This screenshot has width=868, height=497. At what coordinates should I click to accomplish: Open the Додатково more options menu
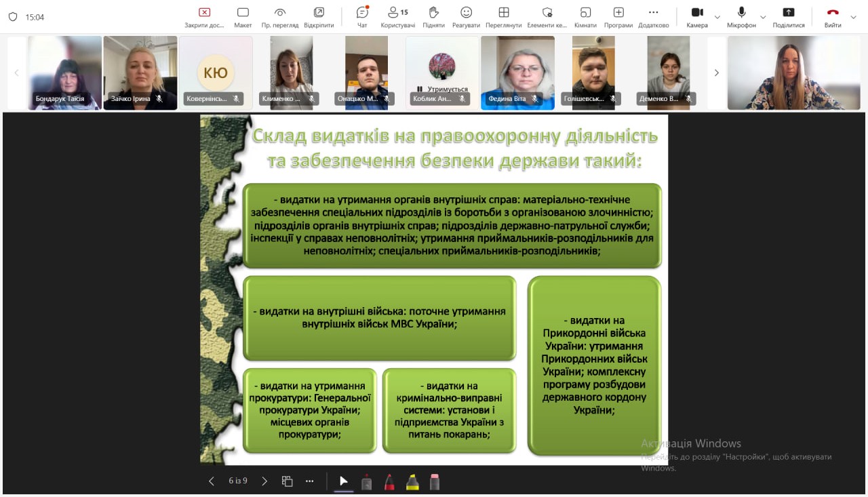pos(653,17)
